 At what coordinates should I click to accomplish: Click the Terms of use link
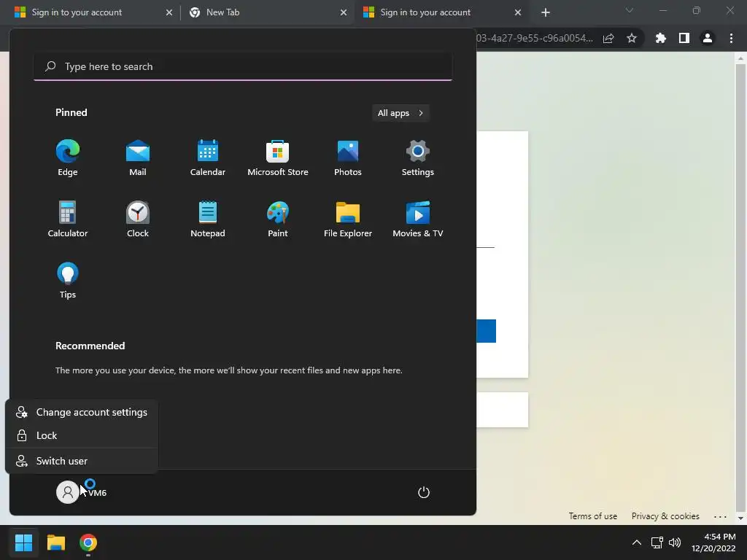point(592,516)
